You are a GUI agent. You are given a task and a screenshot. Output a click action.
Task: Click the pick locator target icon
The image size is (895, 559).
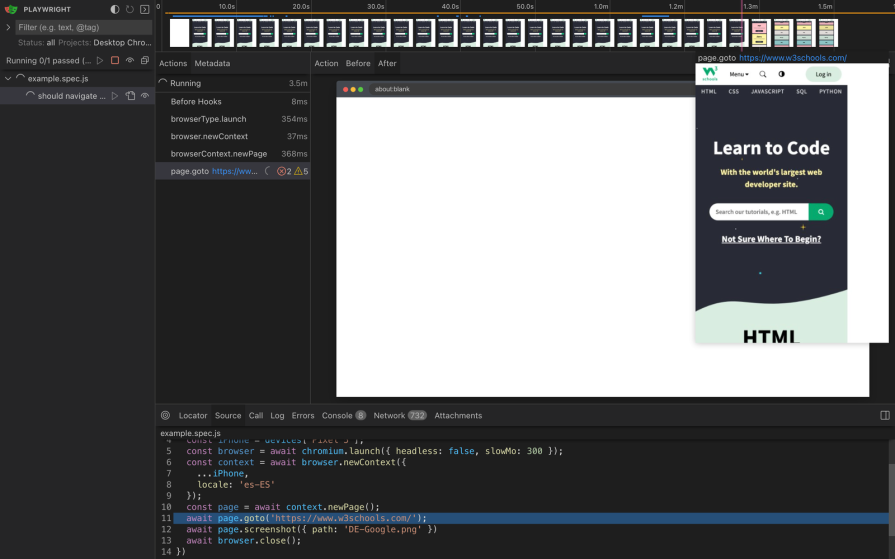point(165,415)
